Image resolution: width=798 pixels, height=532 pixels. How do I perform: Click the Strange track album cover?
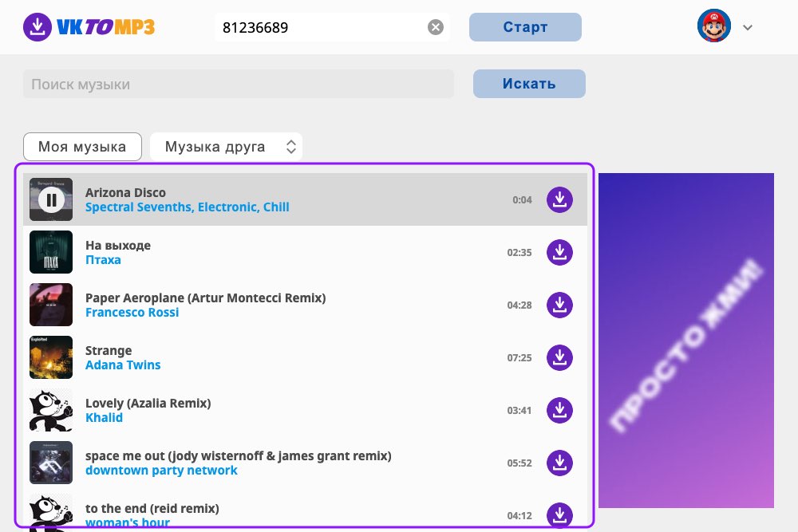(x=51, y=357)
